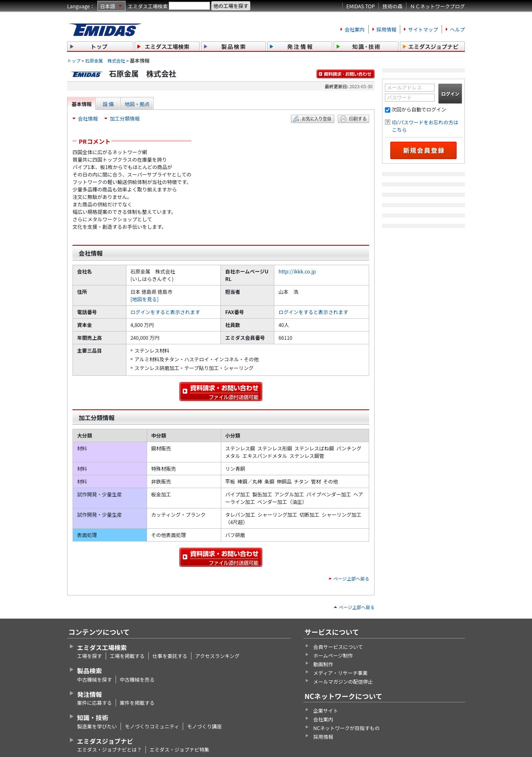Select エミダス工場検索 in main navigation
Screen dimensions: 532x757
pyautogui.click(x=167, y=46)
